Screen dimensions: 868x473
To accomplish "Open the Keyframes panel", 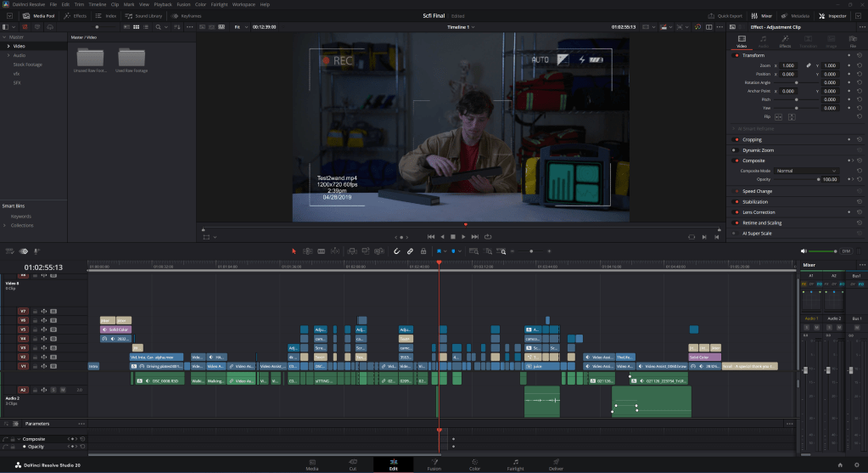I will tap(188, 15).
